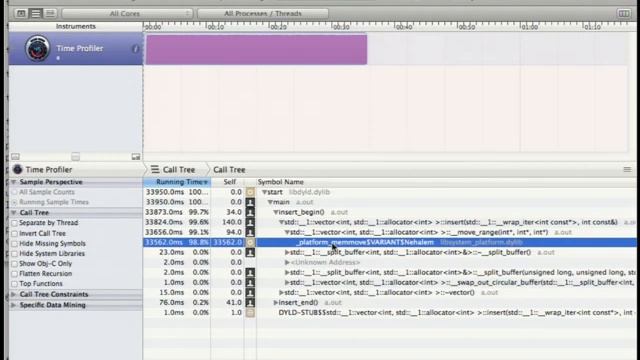This screenshot has width=640, height=360.
Task: Click the Time Profiler breadcrumb label
Action: point(49,169)
